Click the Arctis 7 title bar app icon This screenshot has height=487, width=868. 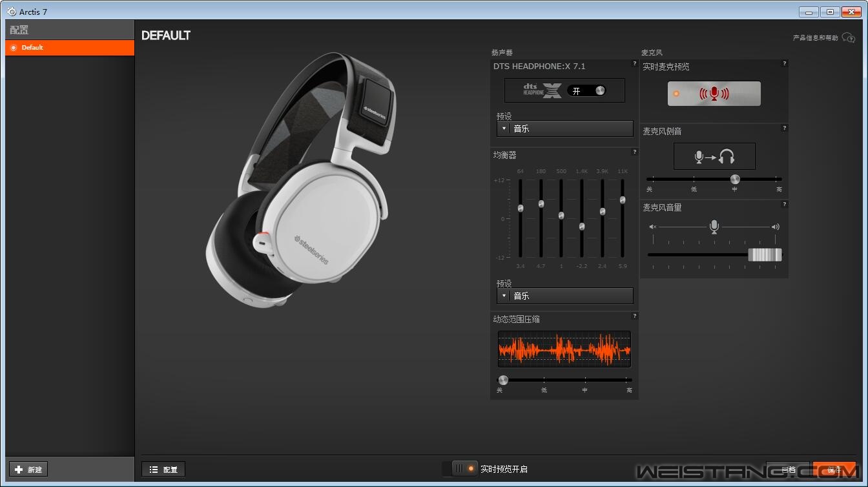[x=11, y=12]
